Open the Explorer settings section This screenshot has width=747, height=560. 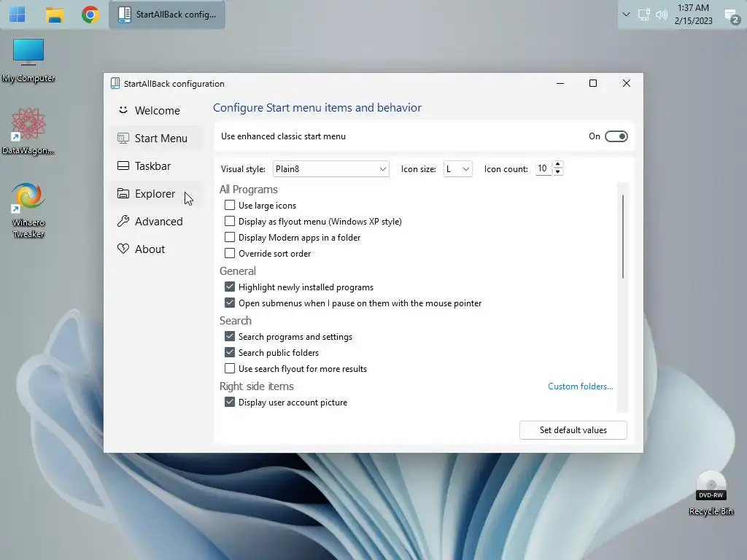tap(158, 194)
